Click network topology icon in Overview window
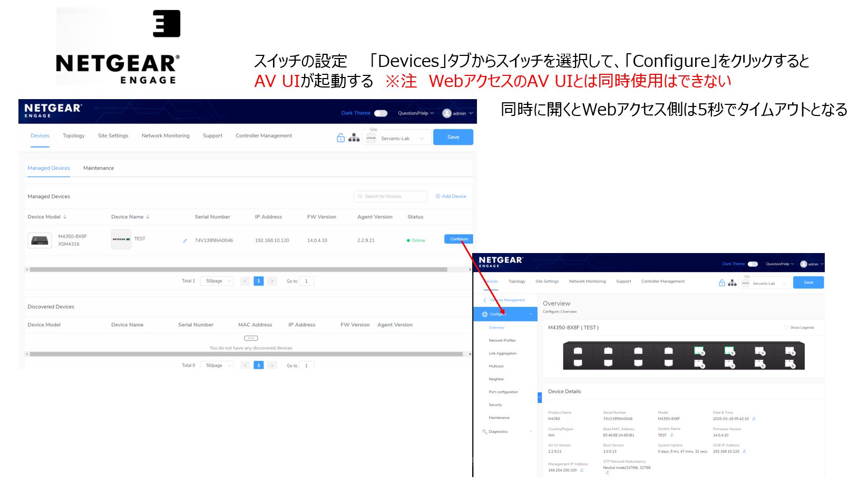This screenshot has height=485, width=868. point(732,283)
